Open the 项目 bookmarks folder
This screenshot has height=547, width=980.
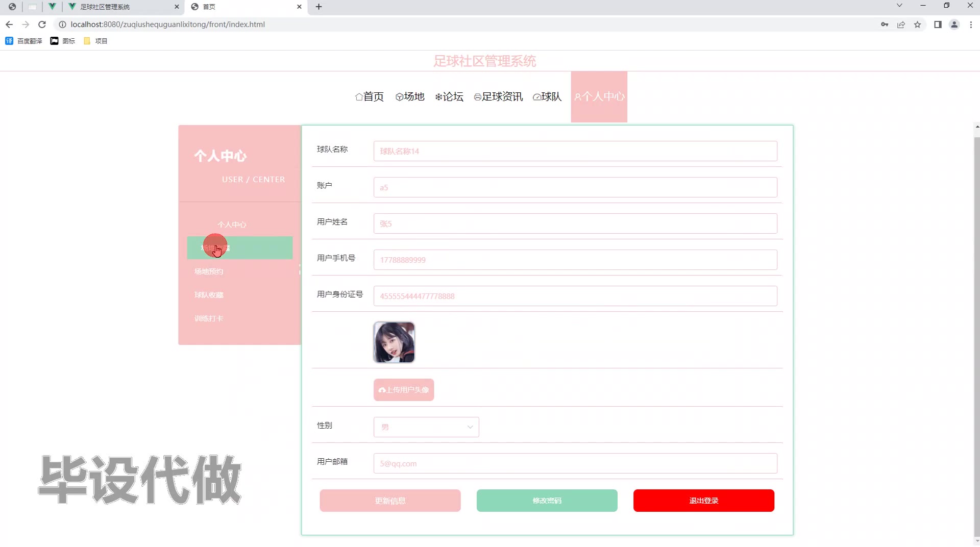click(95, 41)
